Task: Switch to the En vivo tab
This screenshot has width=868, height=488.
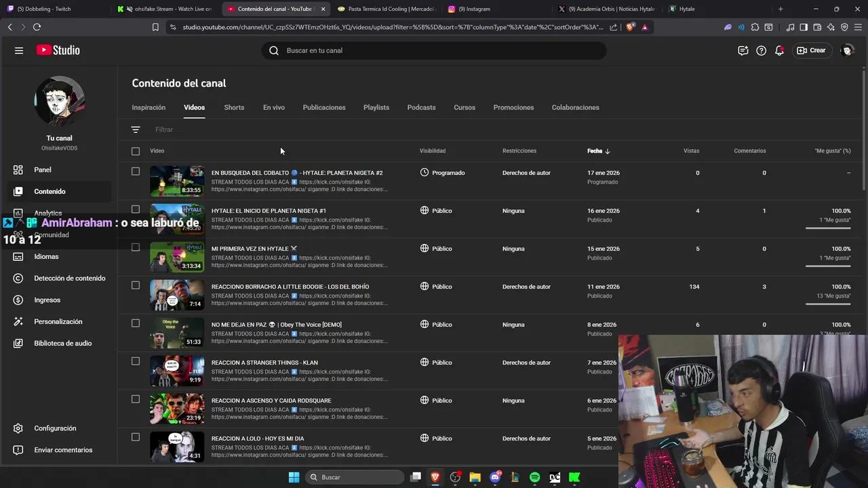Action: point(274,107)
